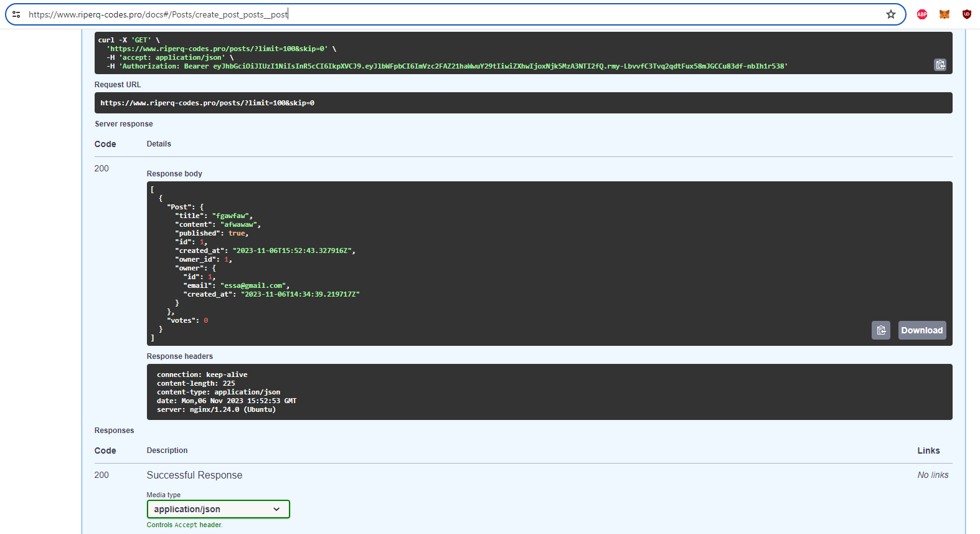
Task: Download the response body
Action: (922, 330)
